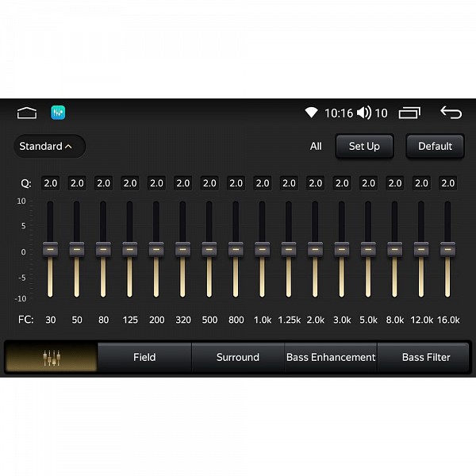Click the 1.0k band slider handle
Image resolution: width=476 pixels, height=476 pixels.
[262, 249]
